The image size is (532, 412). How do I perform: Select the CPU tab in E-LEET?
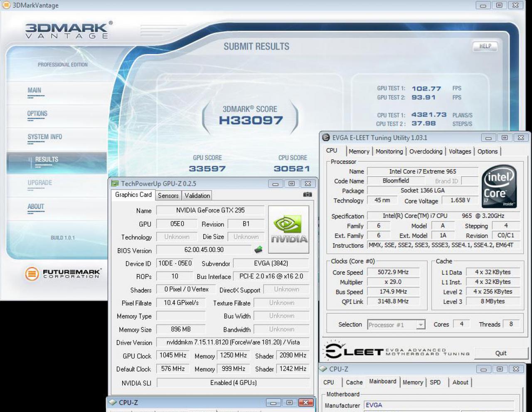click(332, 150)
